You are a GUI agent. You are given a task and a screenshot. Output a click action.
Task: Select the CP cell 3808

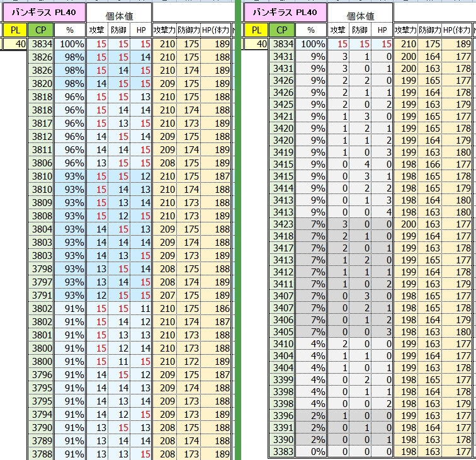click(41, 216)
